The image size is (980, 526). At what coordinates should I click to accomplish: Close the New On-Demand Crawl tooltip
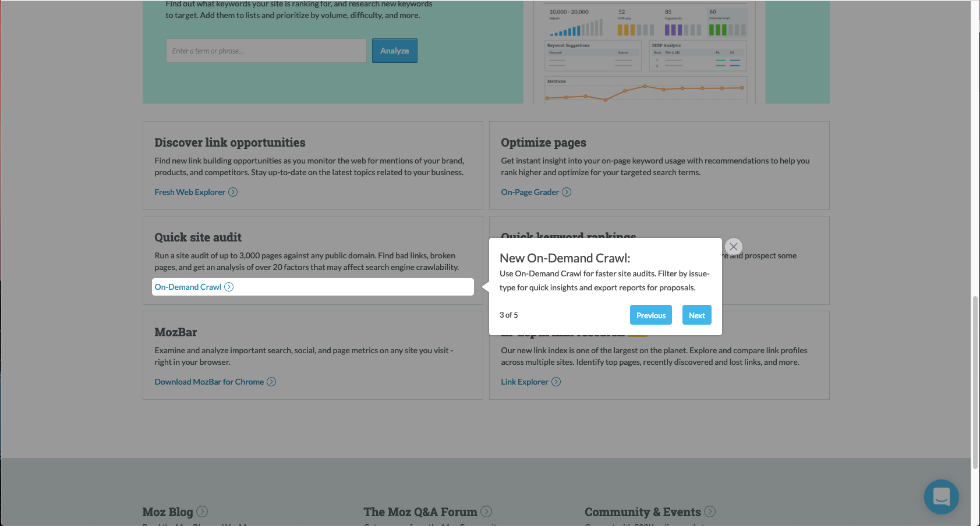coord(734,247)
